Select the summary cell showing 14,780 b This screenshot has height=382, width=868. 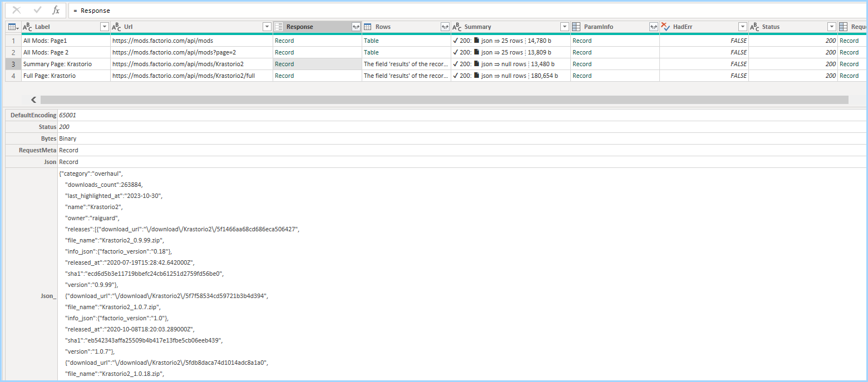[511, 41]
